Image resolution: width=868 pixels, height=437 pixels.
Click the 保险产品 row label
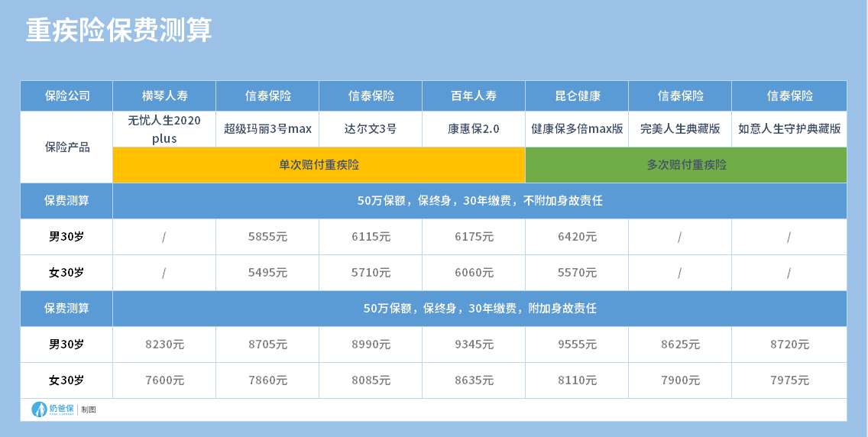(x=67, y=147)
